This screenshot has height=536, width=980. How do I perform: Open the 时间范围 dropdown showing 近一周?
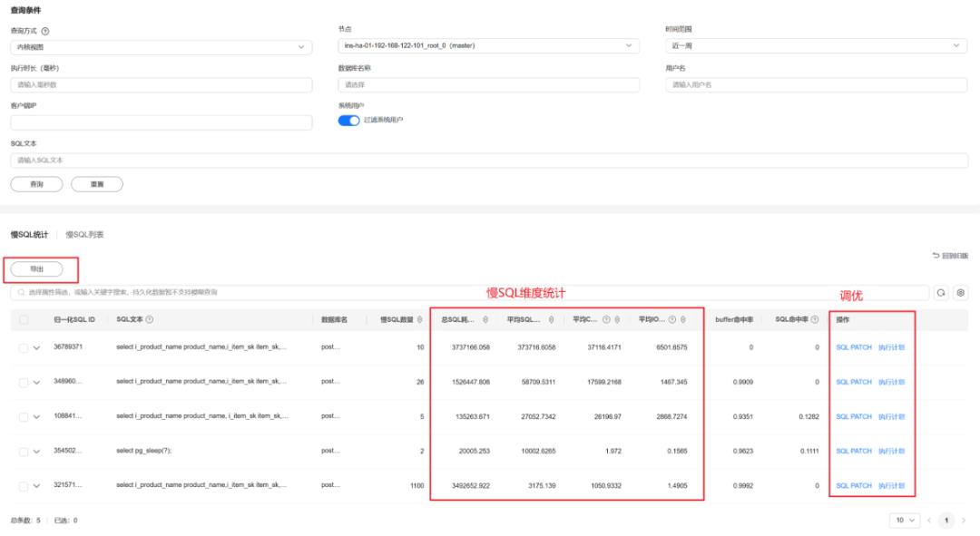point(817,45)
